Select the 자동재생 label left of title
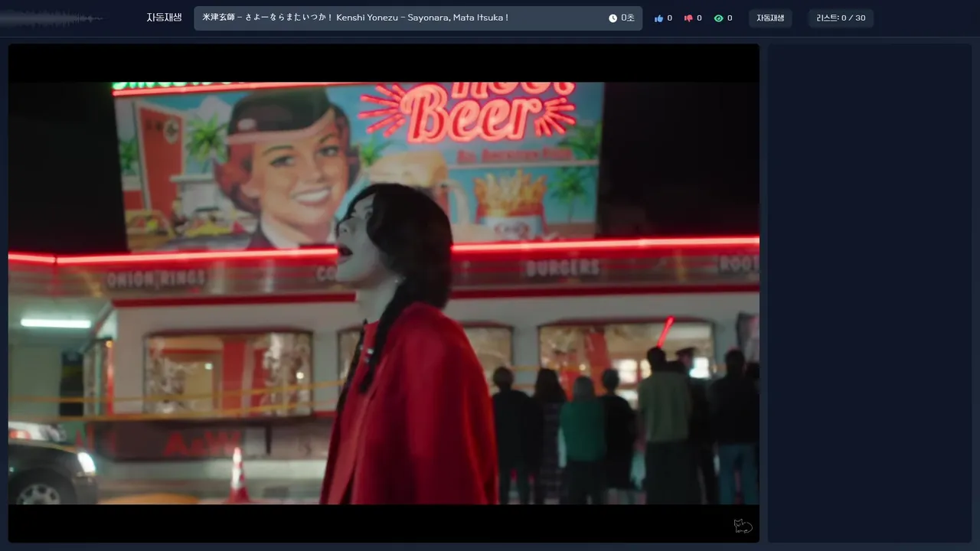980x551 pixels. (164, 18)
